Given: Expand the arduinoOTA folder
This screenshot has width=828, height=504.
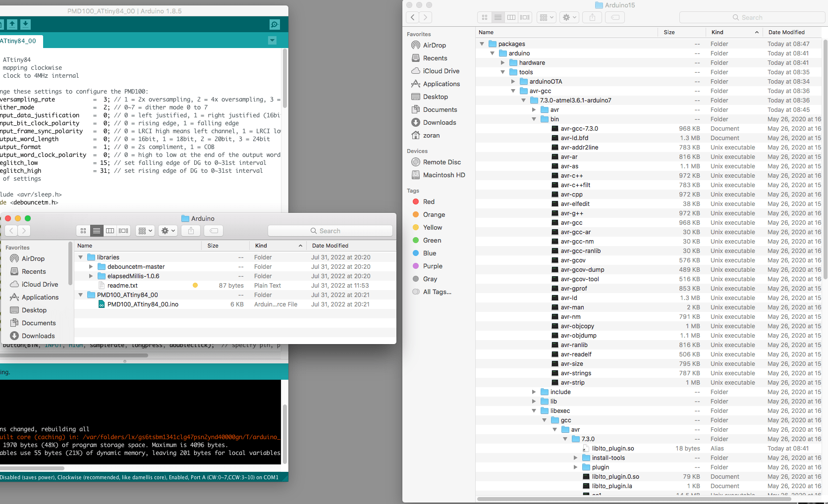Looking at the screenshot, I should [513, 82].
